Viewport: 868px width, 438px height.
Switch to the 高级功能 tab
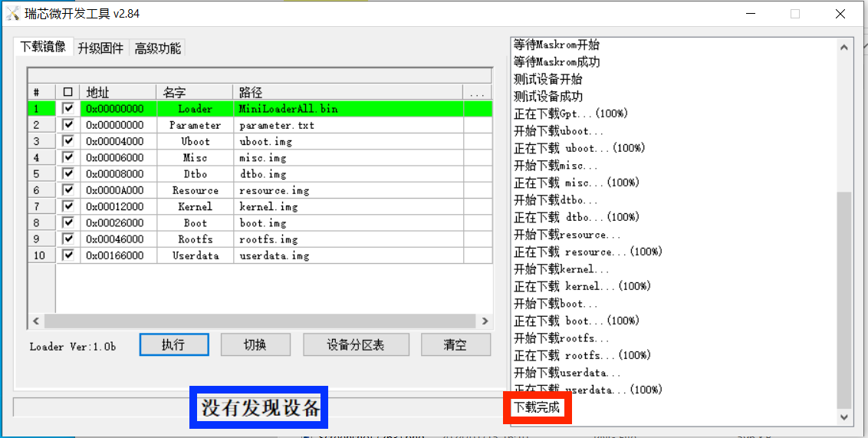click(x=158, y=48)
